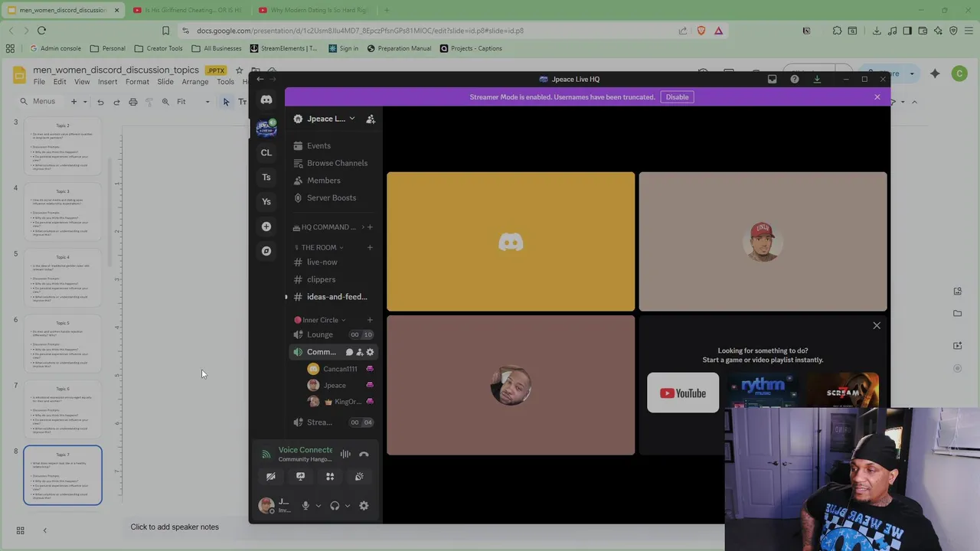Open Fit zoom dropdown in Slides toolbar
The image size is (980, 551).
(x=192, y=102)
